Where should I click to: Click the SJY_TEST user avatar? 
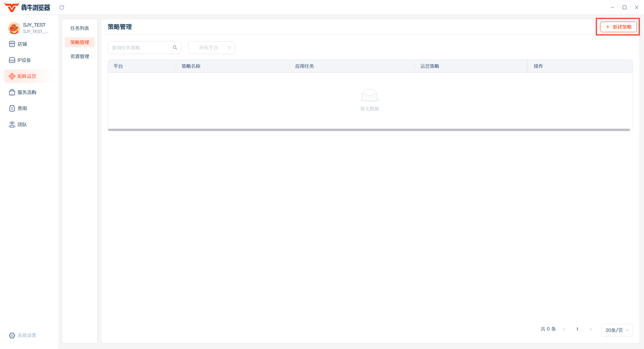[14, 28]
